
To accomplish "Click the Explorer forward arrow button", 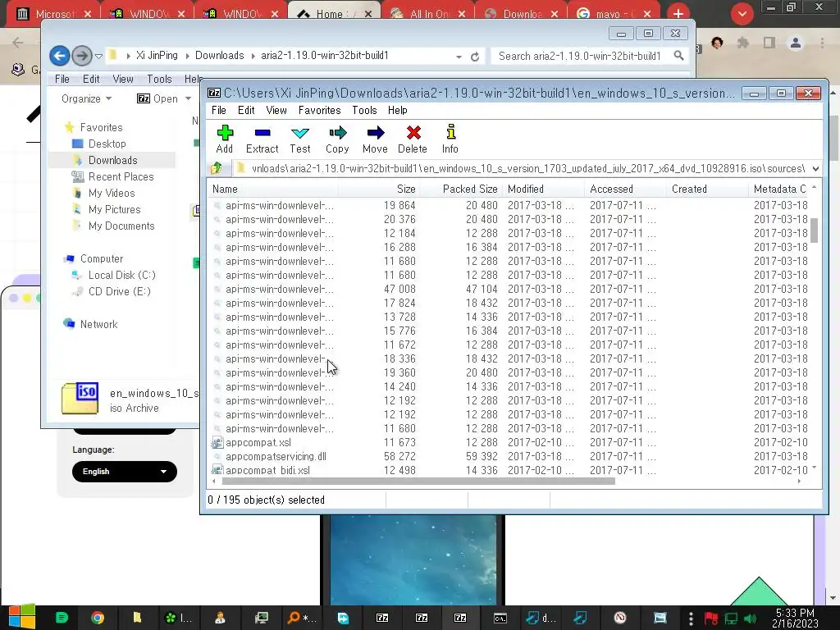I will [81, 55].
